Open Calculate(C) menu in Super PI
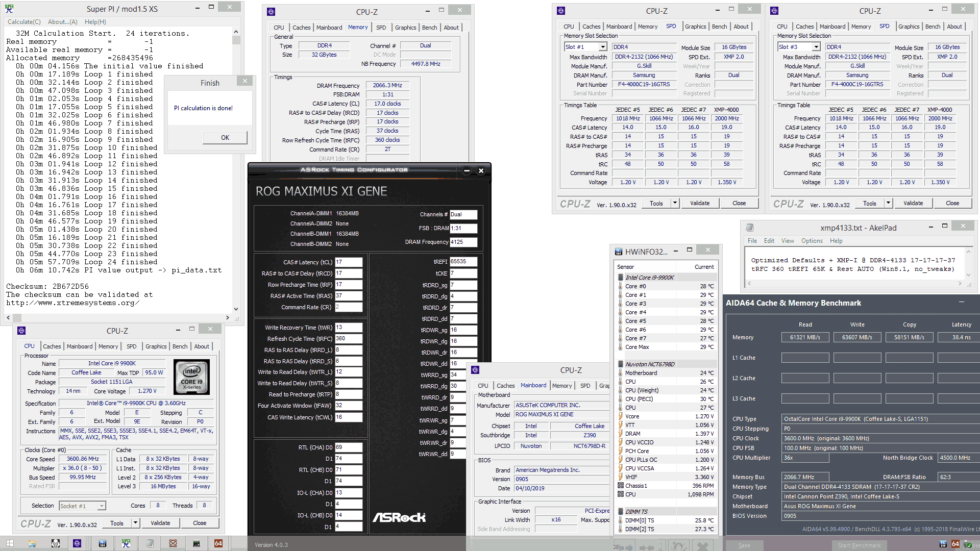This screenshot has width=980, height=551. (x=24, y=22)
